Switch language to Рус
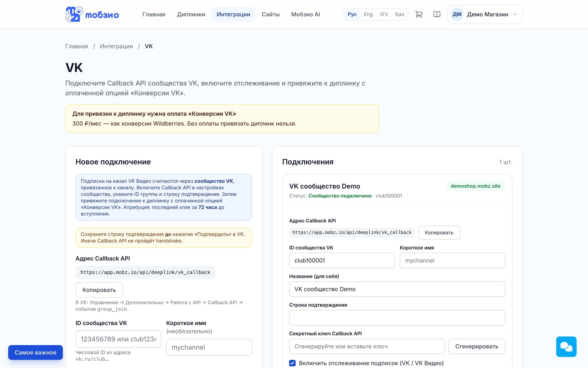588x368 pixels. click(x=352, y=14)
